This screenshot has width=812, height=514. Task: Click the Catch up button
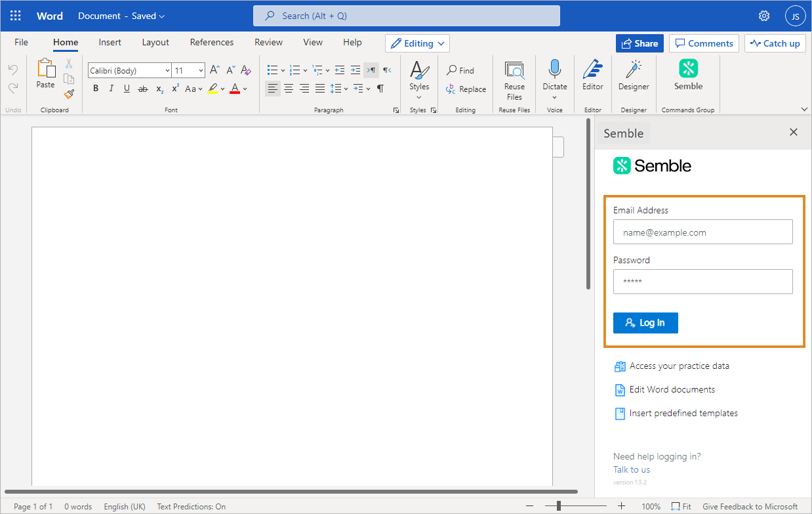775,43
